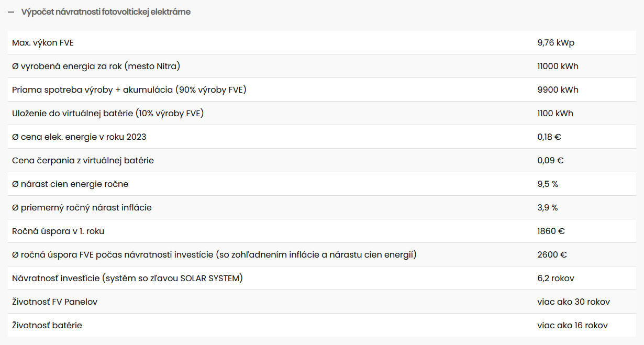
Task: Click the 9900 kWh value
Action: pyautogui.click(x=558, y=90)
